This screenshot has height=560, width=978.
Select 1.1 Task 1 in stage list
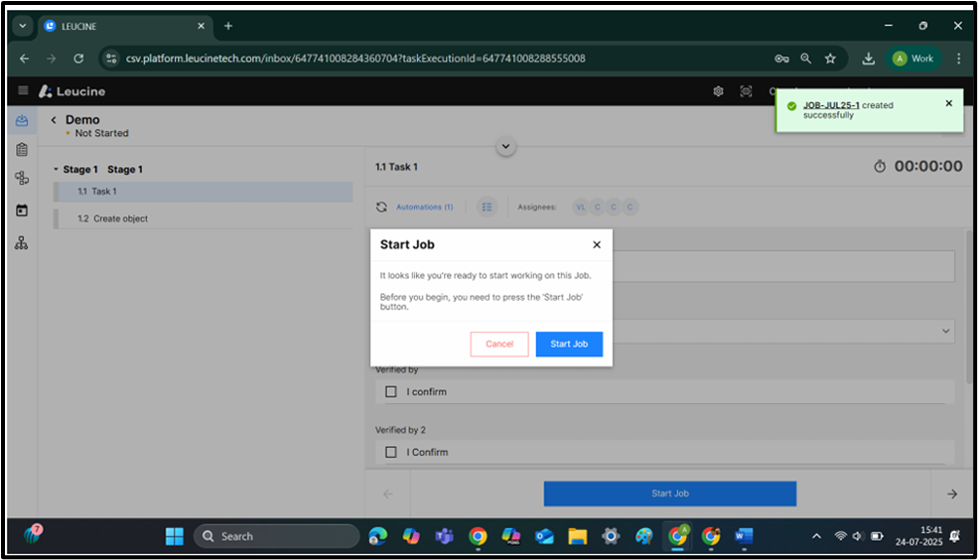tap(204, 192)
